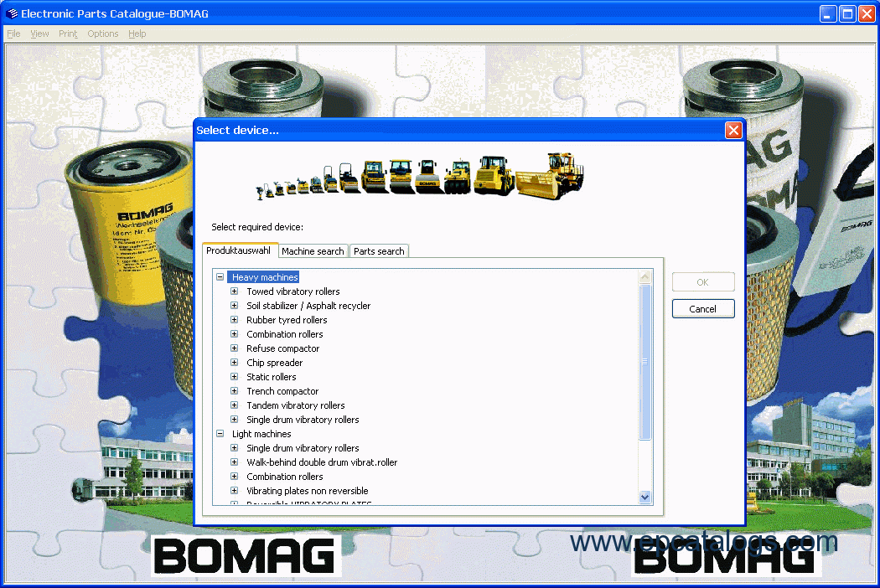
Task: Expand Vibrating plates non reversible node
Action: (x=235, y=491)
